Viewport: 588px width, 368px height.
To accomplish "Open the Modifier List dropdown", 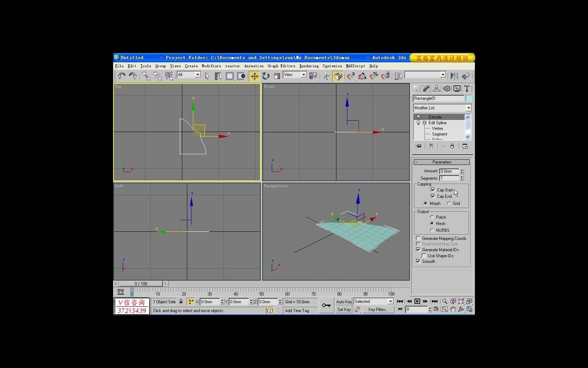I will 469,108.
